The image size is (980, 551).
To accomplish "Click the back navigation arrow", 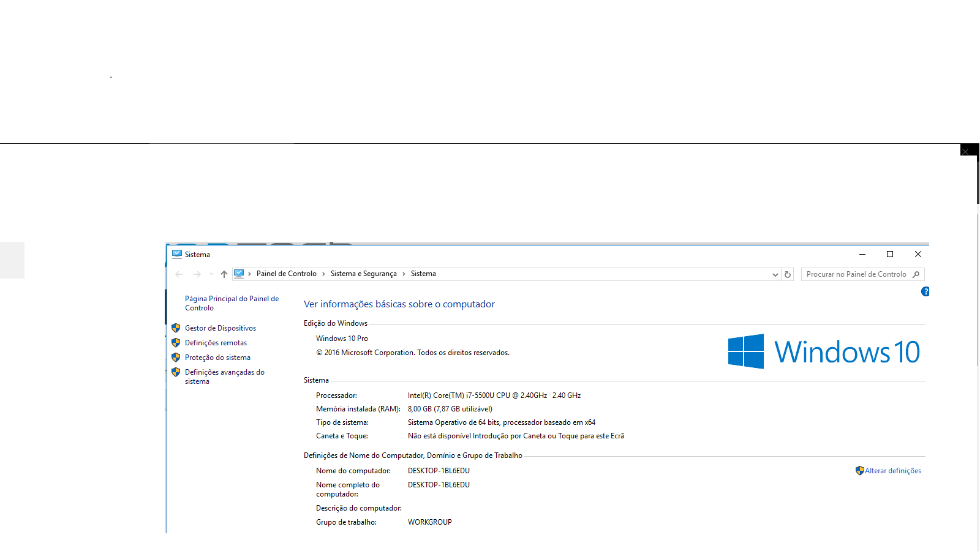I will pos(179,274).
